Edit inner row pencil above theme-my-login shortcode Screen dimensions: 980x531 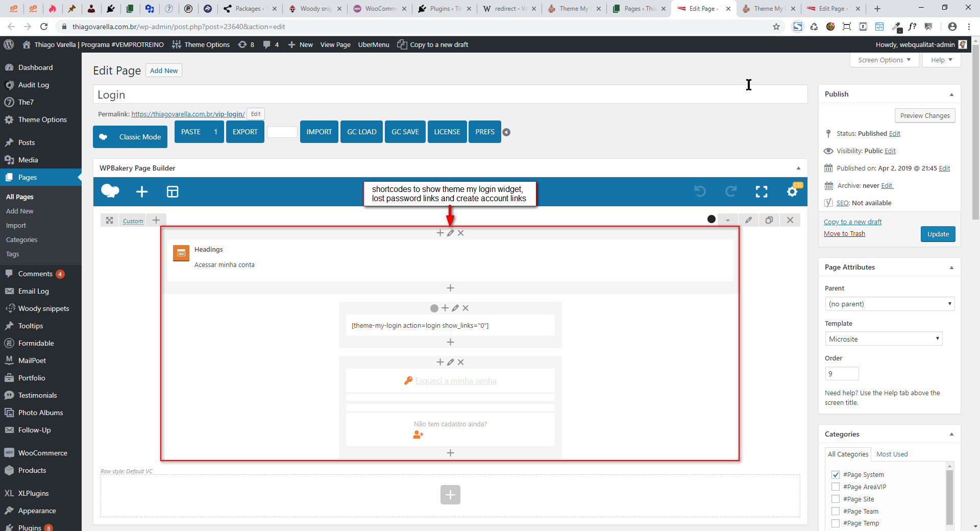click(455, 308)
